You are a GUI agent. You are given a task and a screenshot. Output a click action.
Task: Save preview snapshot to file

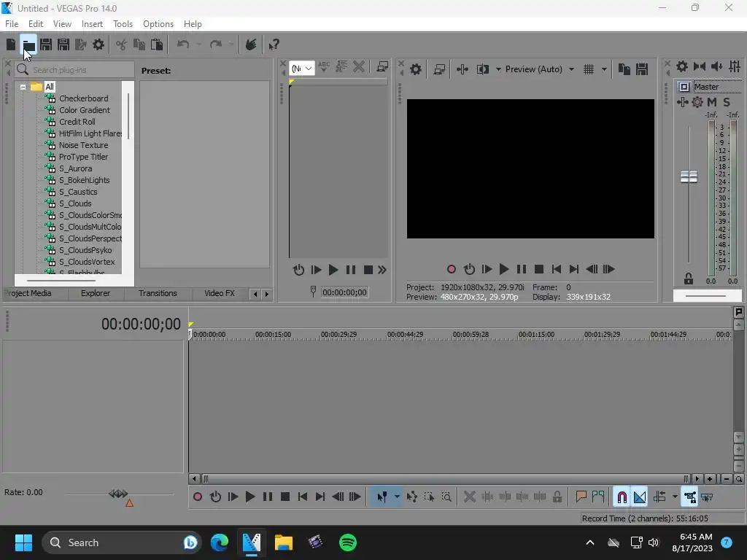[x=642, y=69]
